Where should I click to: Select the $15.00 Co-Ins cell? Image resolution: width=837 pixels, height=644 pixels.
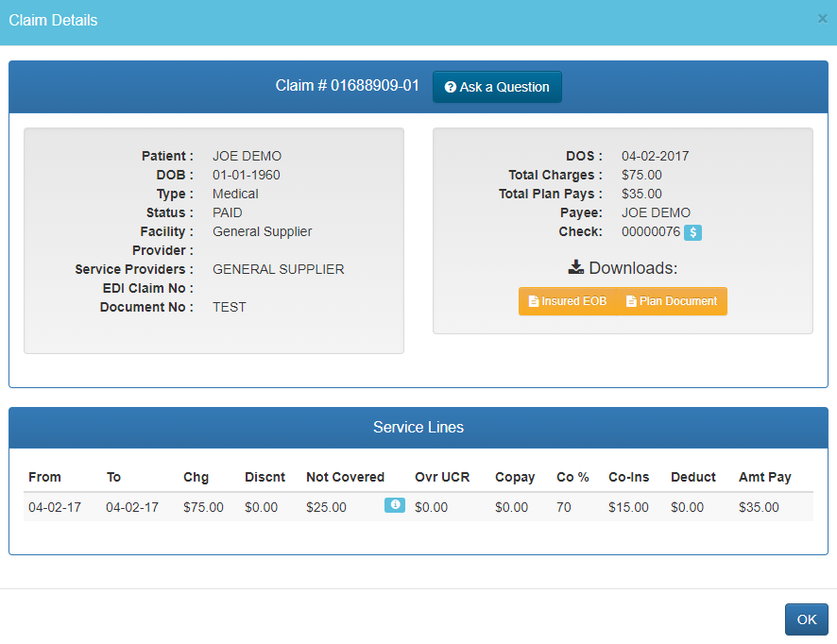click(x=628, y=507)
